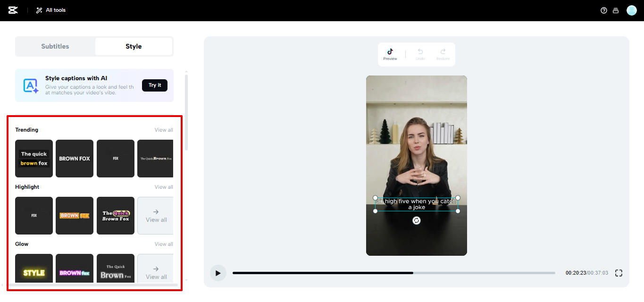Click the Try It button
This screenshot has height=302, width=644.
155,85
